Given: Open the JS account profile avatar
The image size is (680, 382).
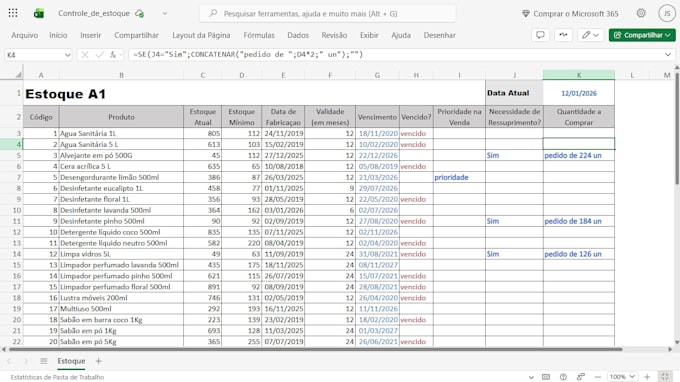Looking at the screenshot, I should coord(667,13).
